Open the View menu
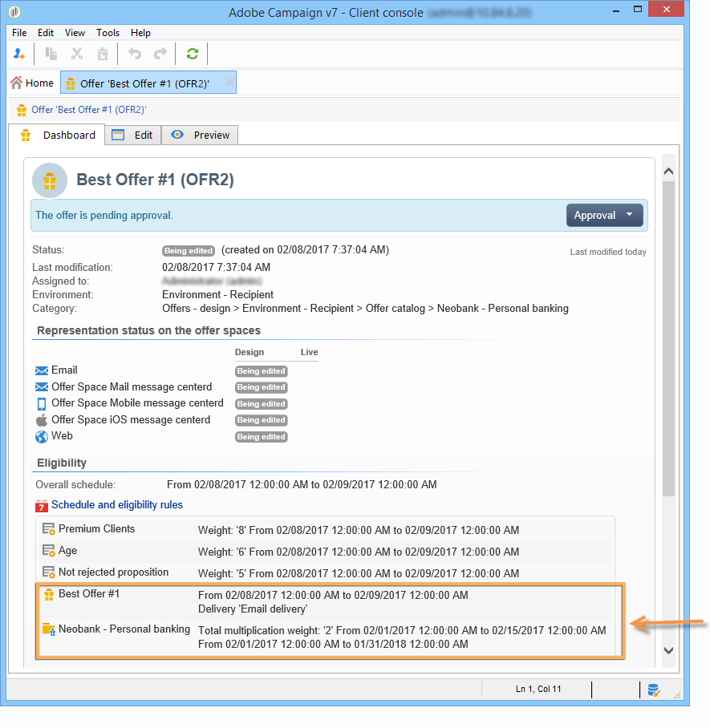The width and height of the screenshot is (710, 728). [75, 33]
